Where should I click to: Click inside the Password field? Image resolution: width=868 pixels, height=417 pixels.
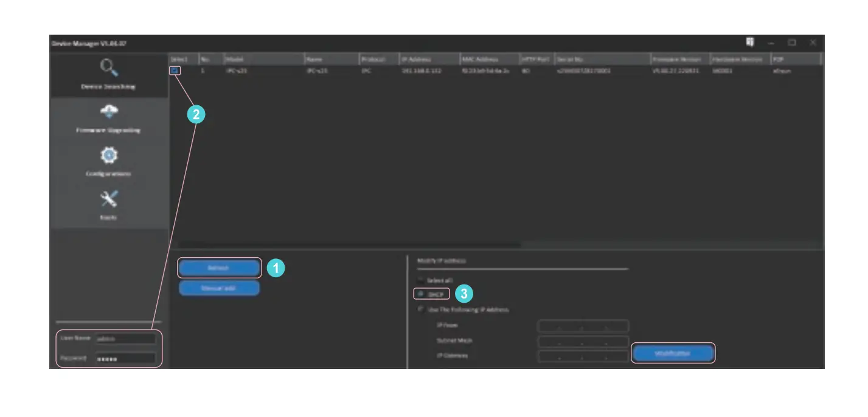pyautogui.click(x=127, y=357)
